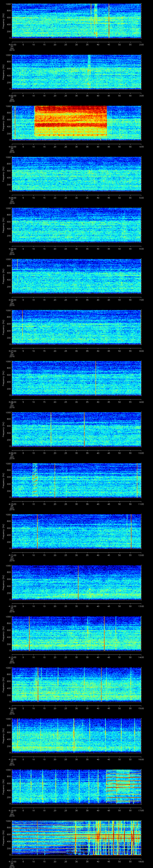Screen dimensions: 153x868
Task: View the spectrogram panel starting at 4:07:00
Action: [x=76, y=327]
